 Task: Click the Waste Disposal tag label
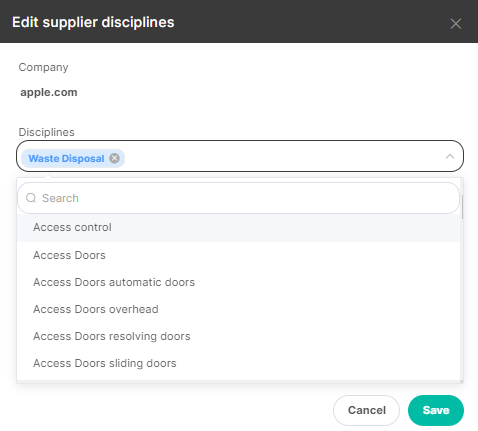click(66, 158)
